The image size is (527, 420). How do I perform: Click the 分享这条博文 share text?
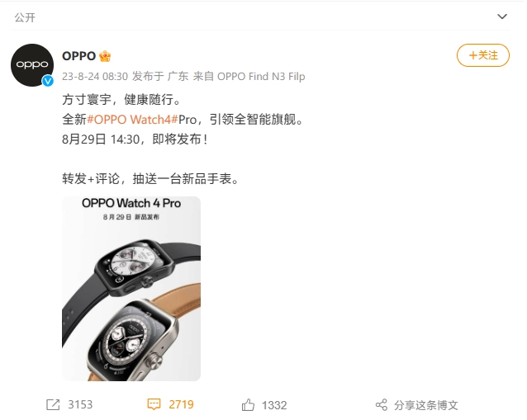pyautogui.click(x=426, y=405)
